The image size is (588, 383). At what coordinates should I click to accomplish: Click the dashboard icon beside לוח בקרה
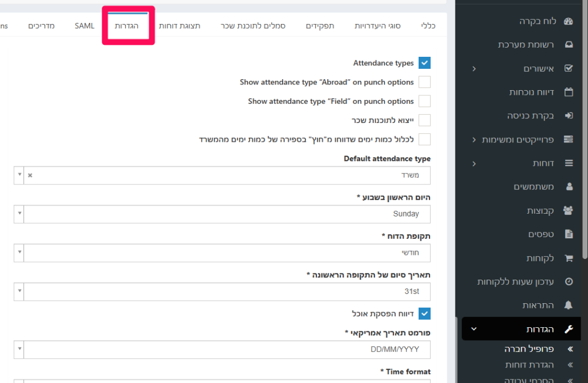click(x=568, y=22)
